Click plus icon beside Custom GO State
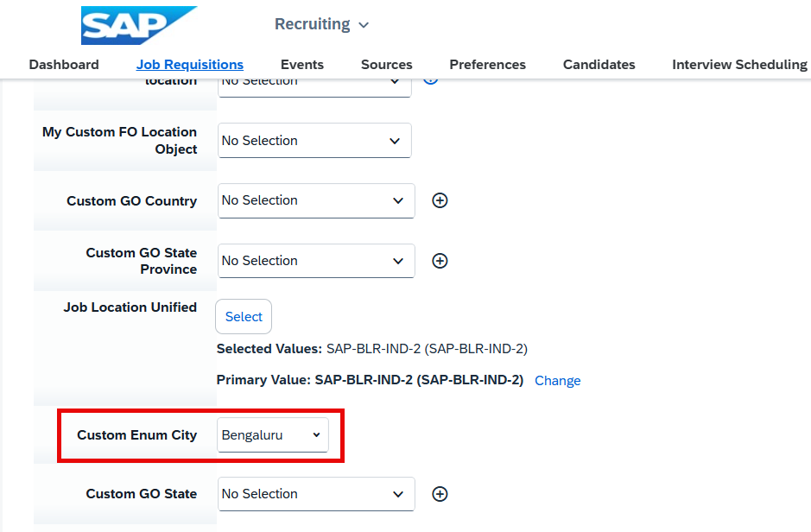 click(x=440, y=494)
